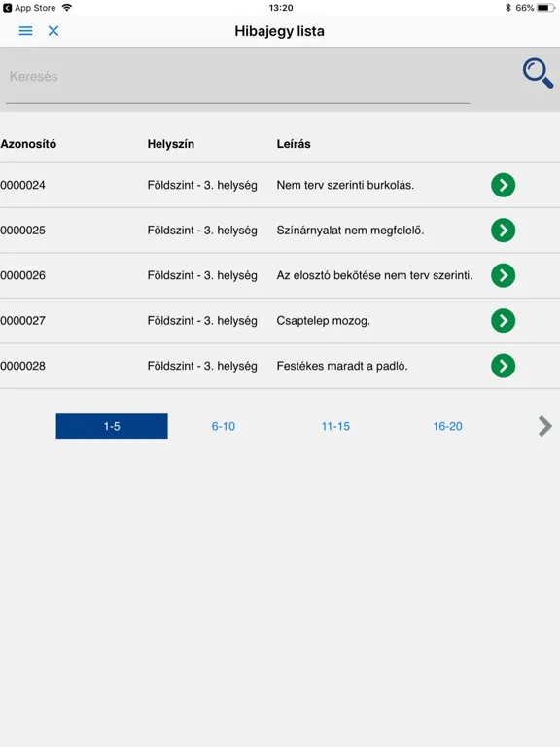Open details arrow for ticket 0000028
This screenshot has width=560, height=747.
tap(503, 366)
